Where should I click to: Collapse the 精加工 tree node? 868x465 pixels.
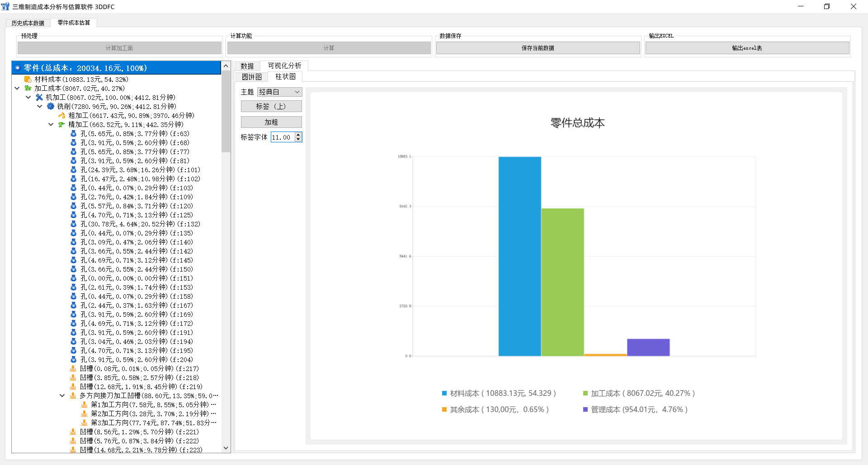tap(51, 125)
